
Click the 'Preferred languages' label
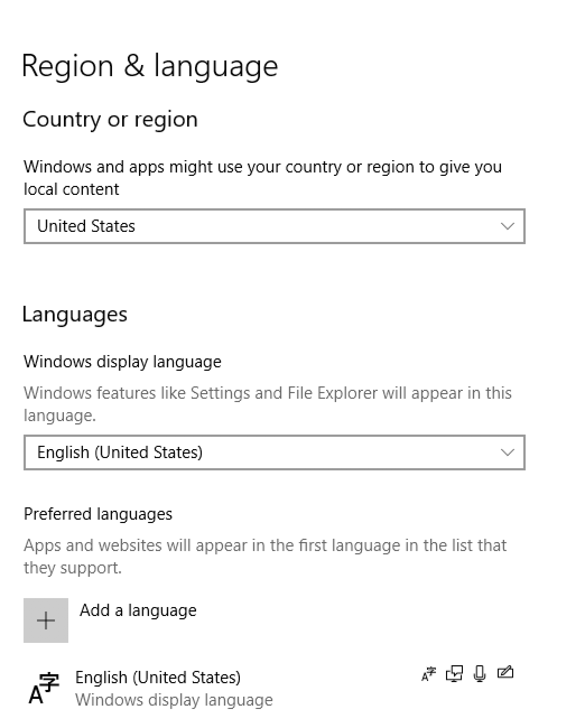click(x=98, y=514)
